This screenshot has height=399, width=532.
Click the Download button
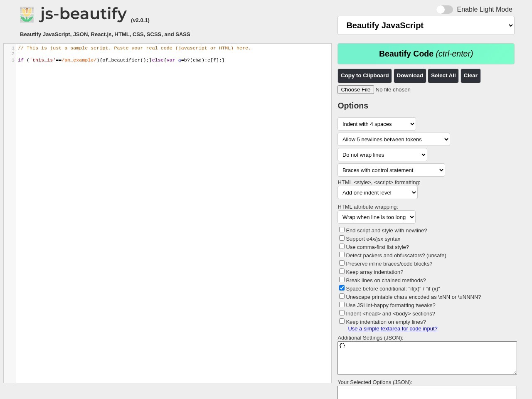point(410,76)
